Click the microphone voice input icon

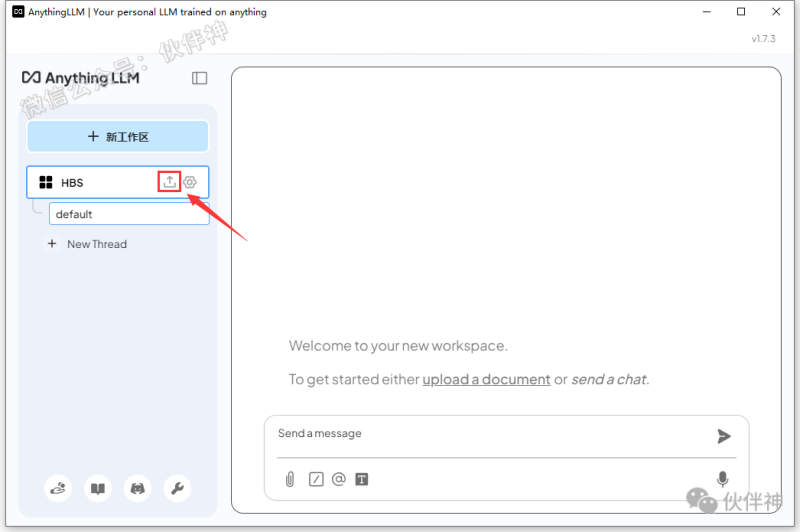(722, 479)
